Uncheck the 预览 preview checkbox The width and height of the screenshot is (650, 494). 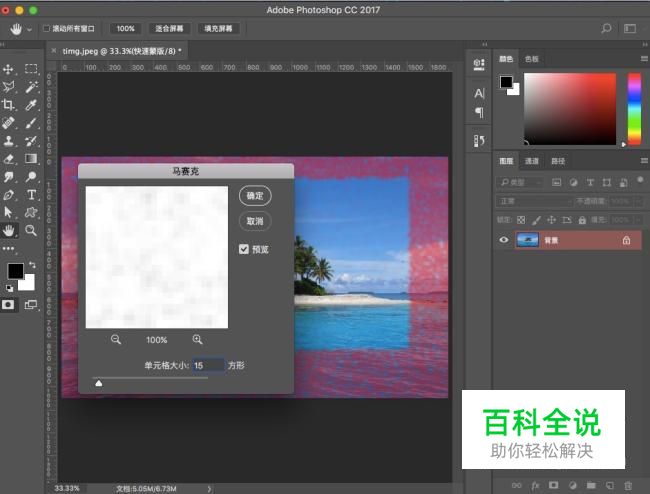[x=244, y=249]
